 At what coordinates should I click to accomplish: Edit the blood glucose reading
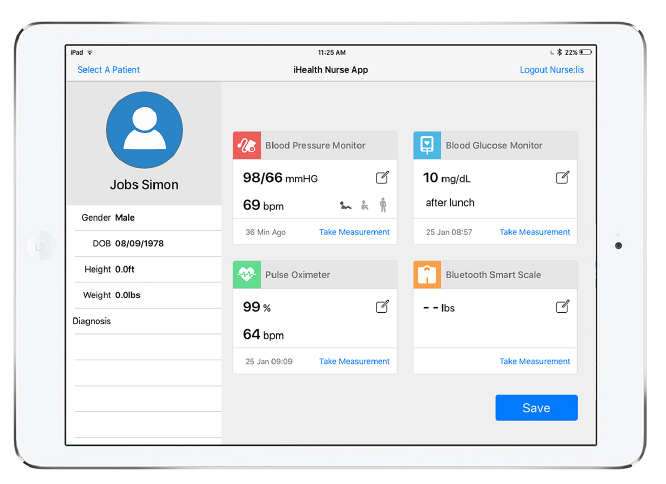click(x=563, y=178)
